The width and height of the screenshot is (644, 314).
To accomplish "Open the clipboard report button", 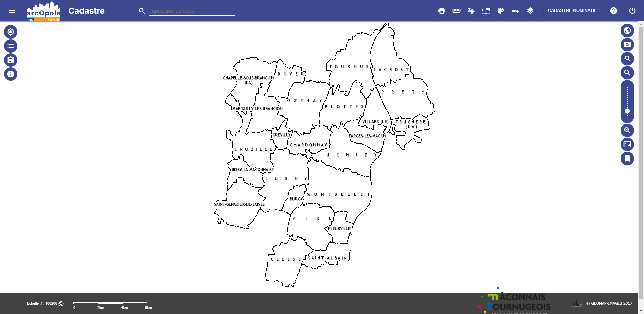I will coord(11,60).
